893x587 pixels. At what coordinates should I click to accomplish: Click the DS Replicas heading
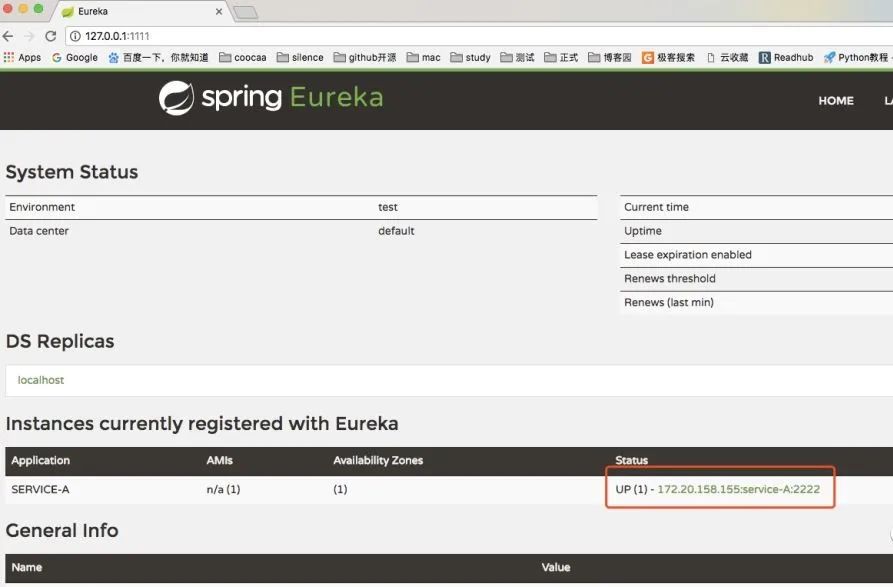tap(60, 342)
